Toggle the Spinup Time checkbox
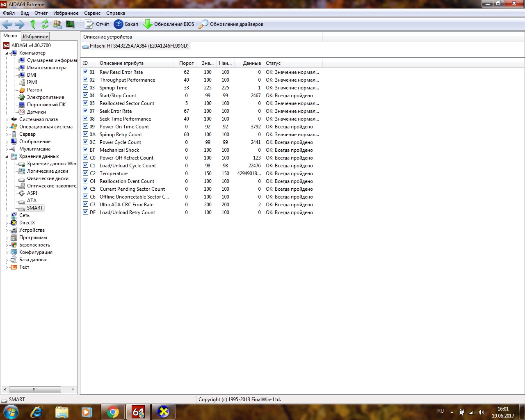The width and height of the screenshot is (525, 420). click(85, 87)
